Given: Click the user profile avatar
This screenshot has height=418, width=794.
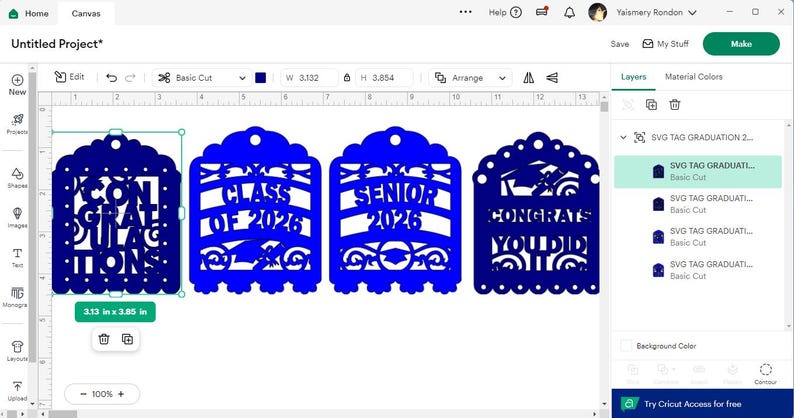Looking at the screenshot, I should [x=598, y=12].
